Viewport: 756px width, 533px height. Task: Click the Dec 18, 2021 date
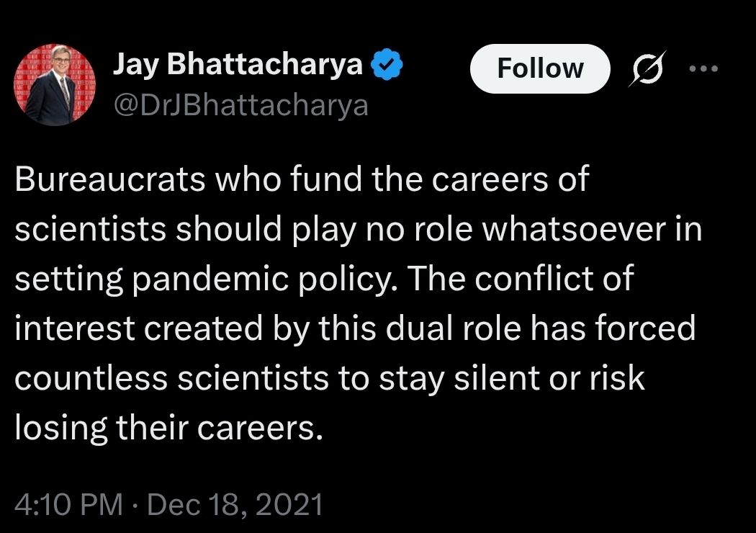point(235,505)
